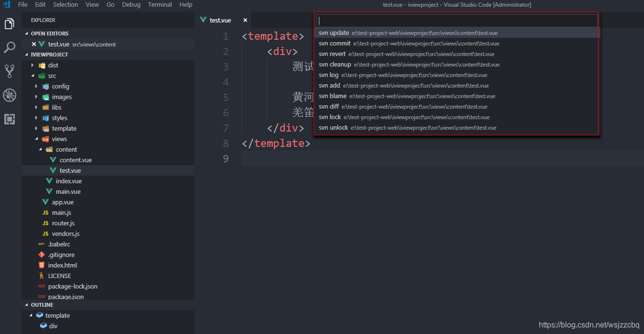Click the styles folder icon
Viewport: 644px width, 334px height.
coord(46,118)
